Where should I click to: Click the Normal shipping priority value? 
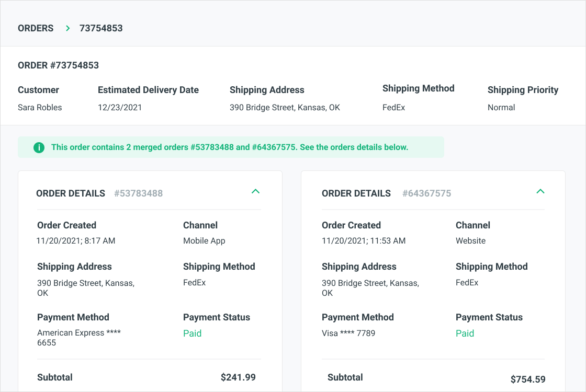point(501,108)
